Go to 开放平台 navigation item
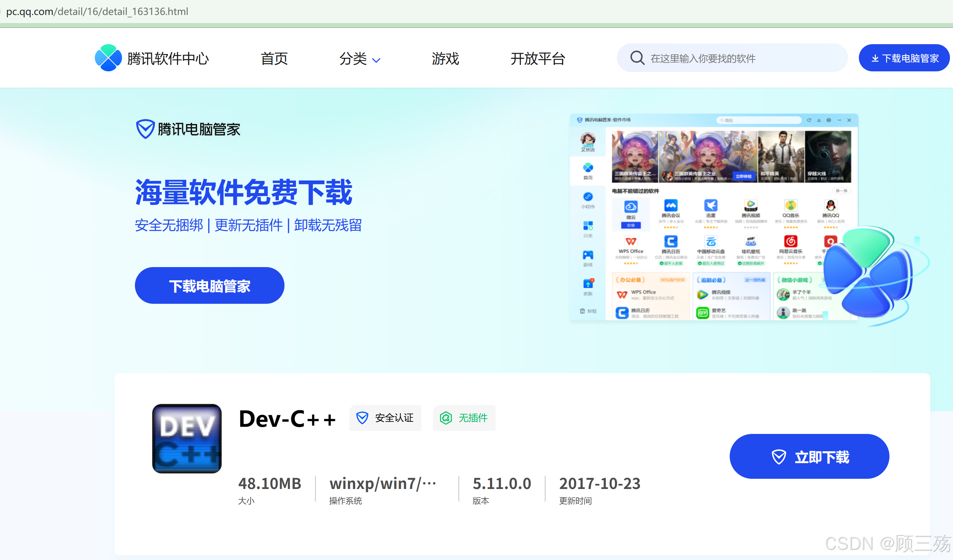 point(537,58)
